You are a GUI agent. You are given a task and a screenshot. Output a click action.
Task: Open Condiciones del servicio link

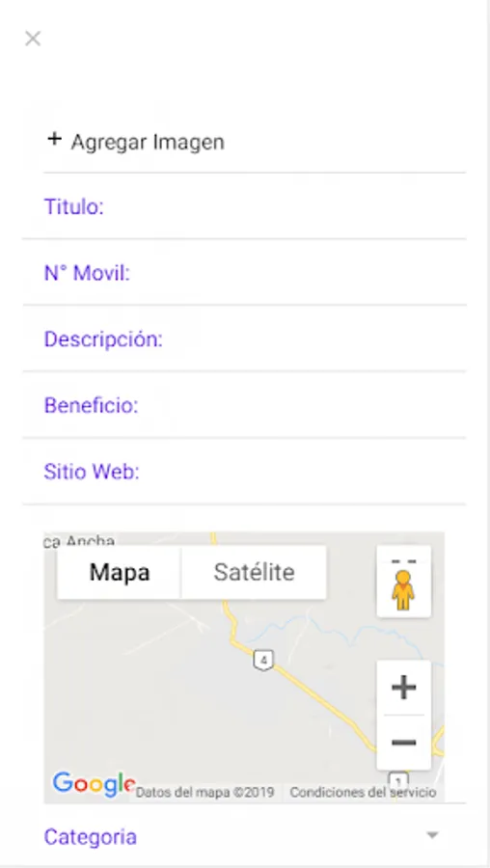(363, 792)
